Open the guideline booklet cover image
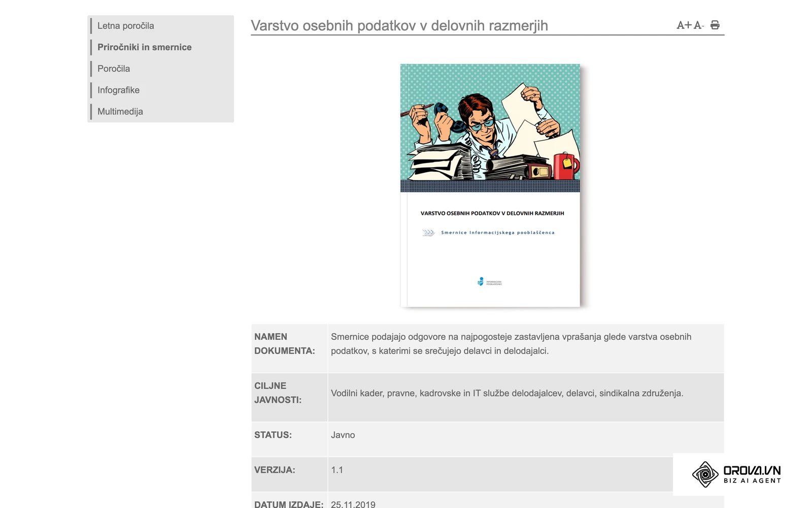Viewport: 812px width, 508px height. [x=490, y=185]
